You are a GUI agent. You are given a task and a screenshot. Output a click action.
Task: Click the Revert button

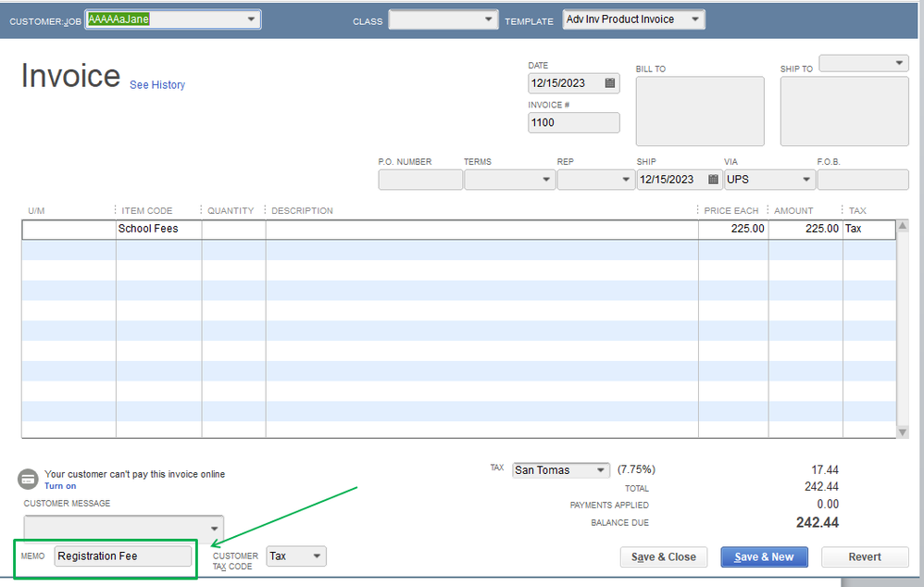tap(864, 556)
